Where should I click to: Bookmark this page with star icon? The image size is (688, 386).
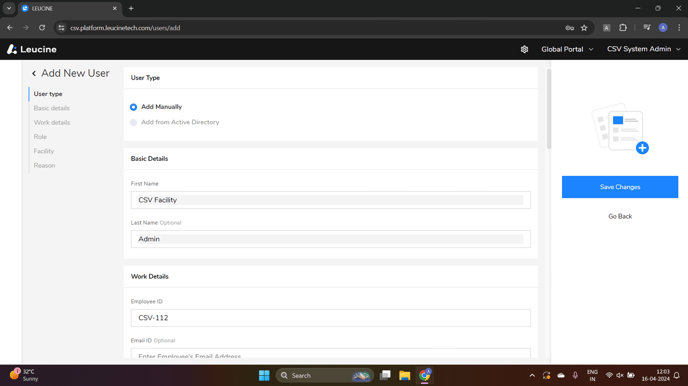[x=584, y=28]
